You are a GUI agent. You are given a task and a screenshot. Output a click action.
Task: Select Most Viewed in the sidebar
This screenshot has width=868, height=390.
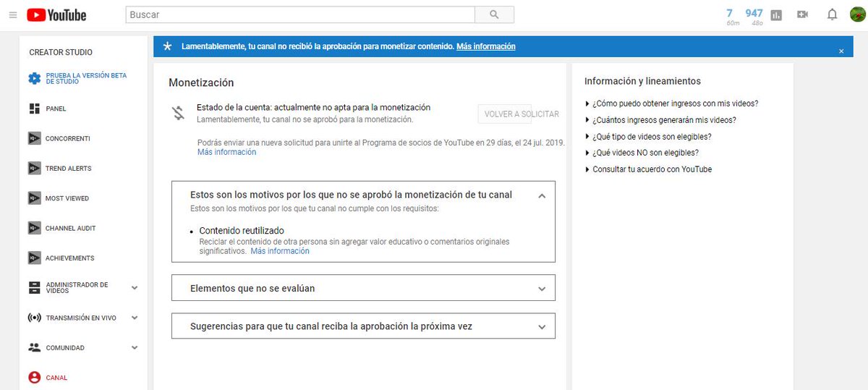pyautogui.click(x=67, y=198)
